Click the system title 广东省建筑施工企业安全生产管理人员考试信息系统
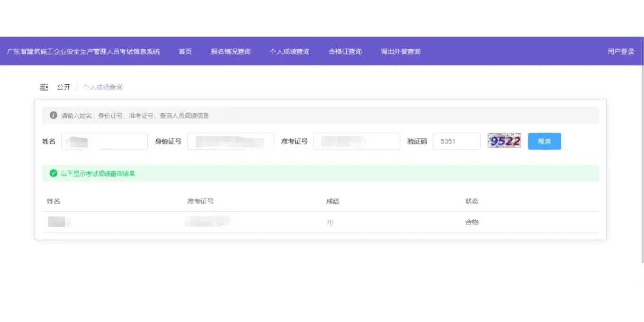This screenshot has height=322, width=644. coord(83,51)
